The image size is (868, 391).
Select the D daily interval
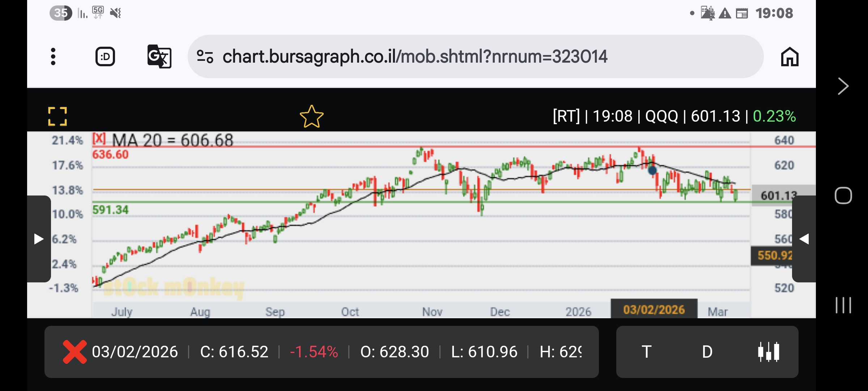[707, 352]
